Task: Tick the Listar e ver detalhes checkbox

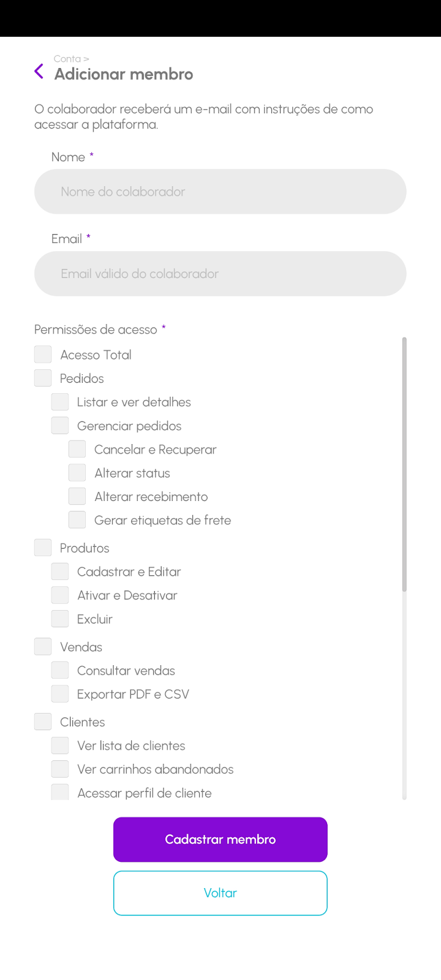Action: (60, 402)
